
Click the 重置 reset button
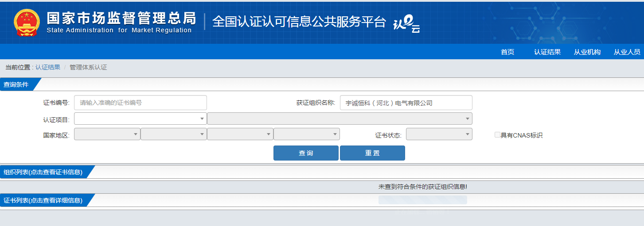372,153
